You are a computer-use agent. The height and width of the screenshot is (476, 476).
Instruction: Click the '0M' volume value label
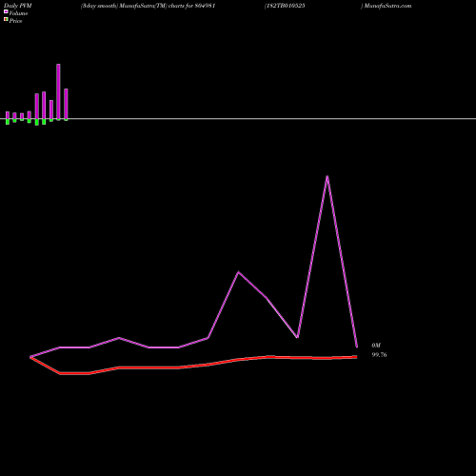(376, 346)
